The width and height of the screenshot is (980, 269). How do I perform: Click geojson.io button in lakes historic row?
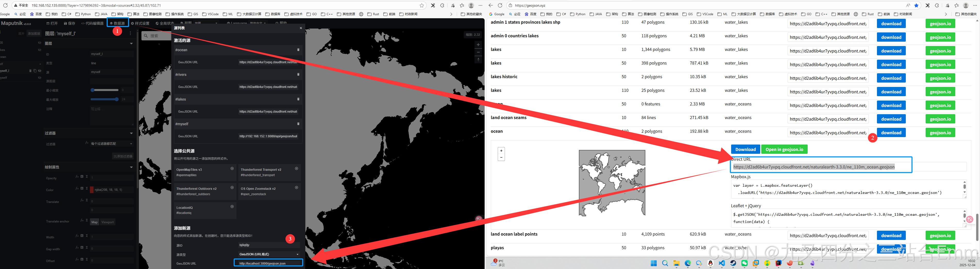click(940, 78)
